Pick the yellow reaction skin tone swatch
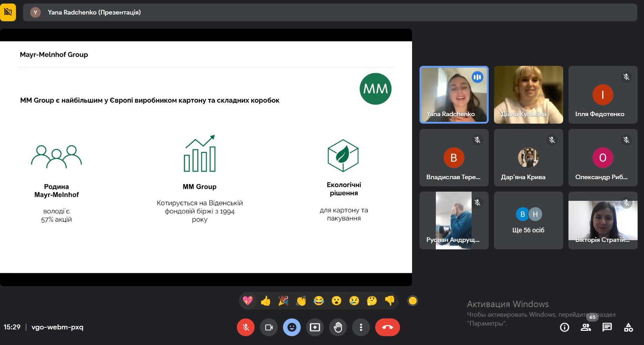644x345 pixels. pos(412,301)
